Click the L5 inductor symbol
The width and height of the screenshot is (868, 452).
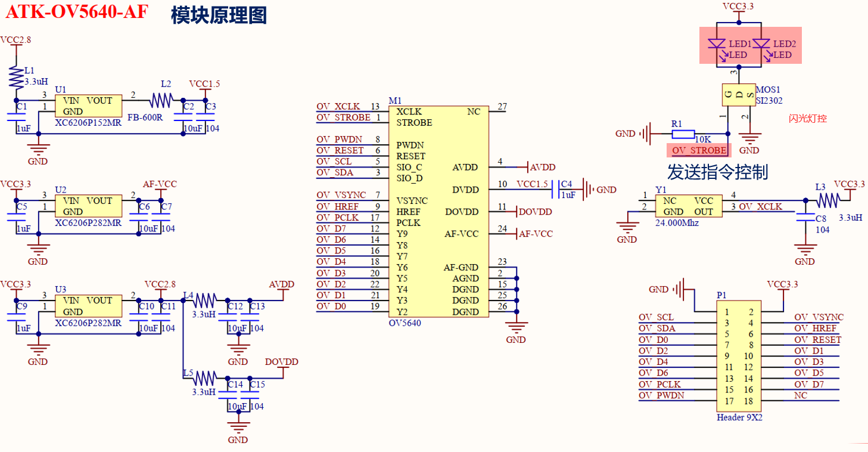pyautogui.click(x=204, y=378)
